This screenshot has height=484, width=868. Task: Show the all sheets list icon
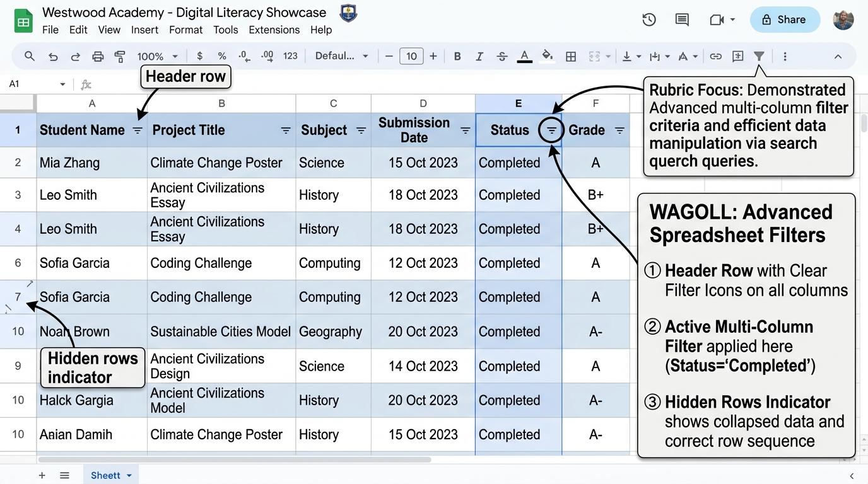64,475
